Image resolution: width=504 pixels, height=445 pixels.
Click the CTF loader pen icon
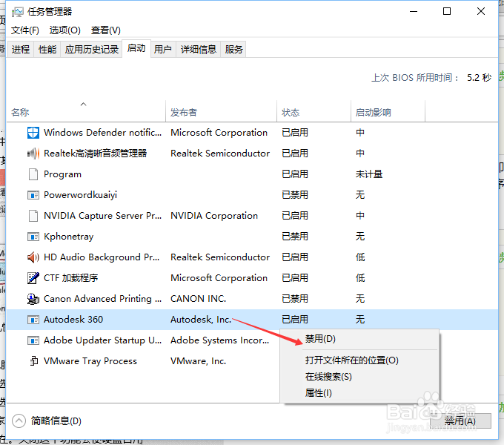pyautogui.click(x=33, y=278)
